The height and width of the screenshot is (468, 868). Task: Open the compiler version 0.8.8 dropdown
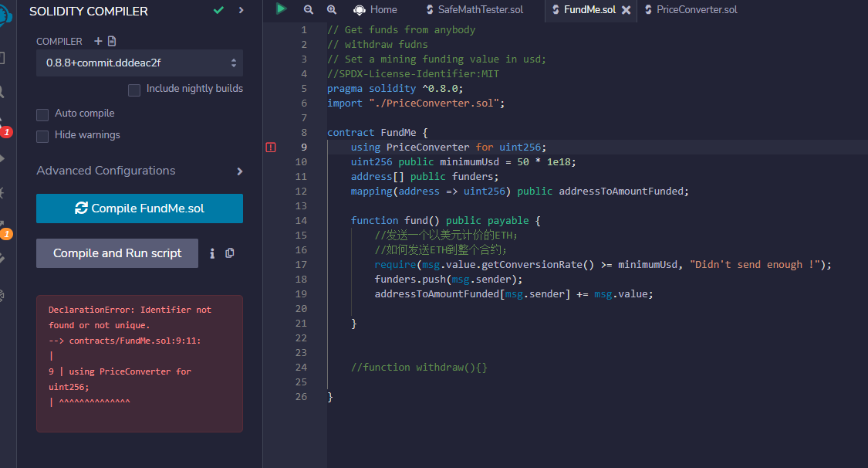[x=140, y=63]
